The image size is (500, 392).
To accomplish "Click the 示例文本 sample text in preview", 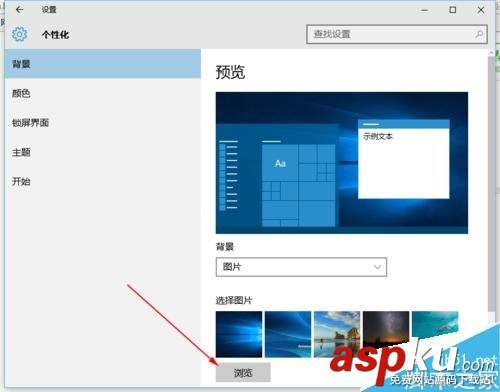I will pyautogui.click(x=378, y=136).
